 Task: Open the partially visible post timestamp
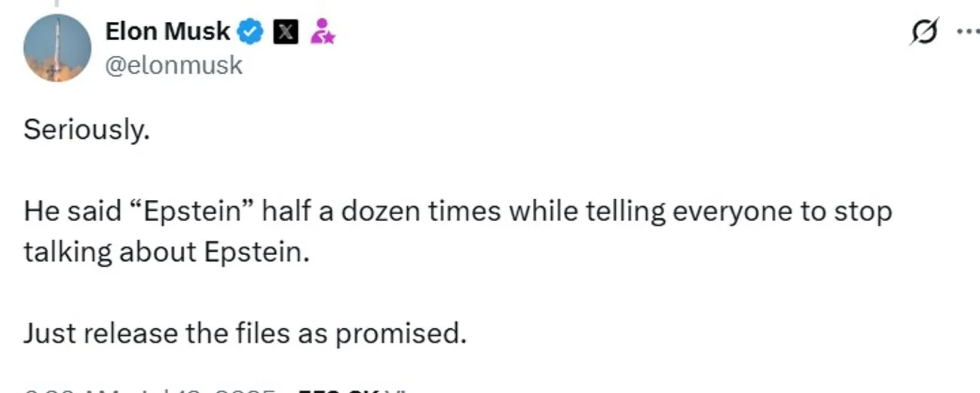pos(151,389)
